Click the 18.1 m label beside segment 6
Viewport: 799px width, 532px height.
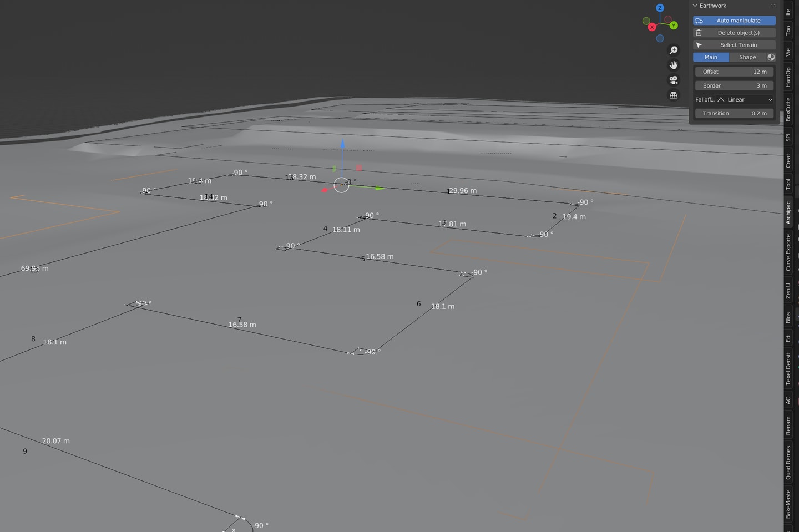pyautogui.click(x=443, y=306)
